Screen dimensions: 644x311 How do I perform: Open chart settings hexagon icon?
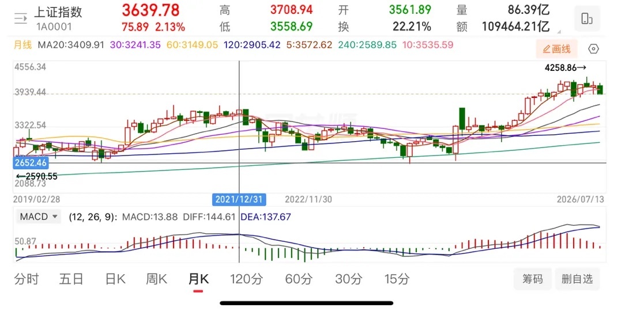[593, 49]
